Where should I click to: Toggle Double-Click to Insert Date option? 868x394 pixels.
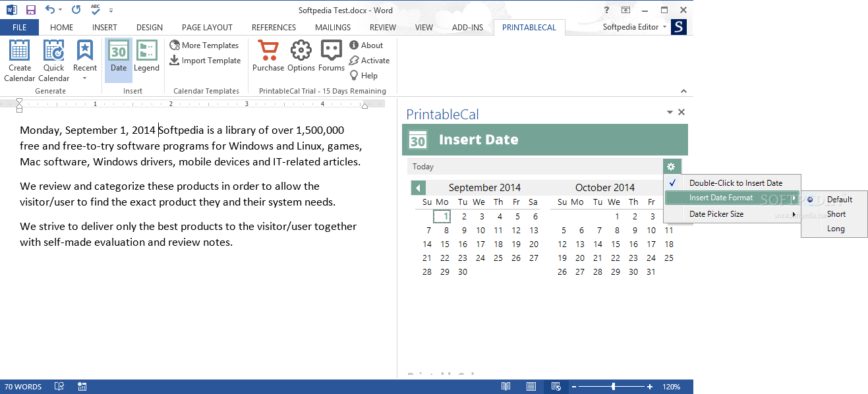(732, 183)
